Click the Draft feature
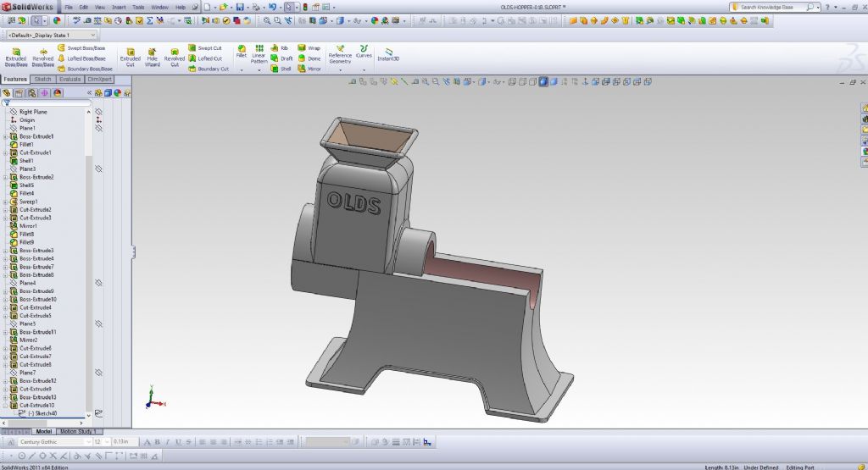Viewport: 868px width, 470px height. [281, 58]
